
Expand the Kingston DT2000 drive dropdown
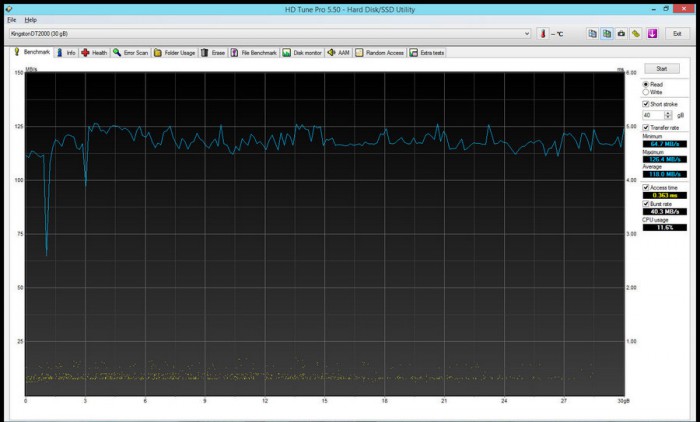[x=527, y=33]
